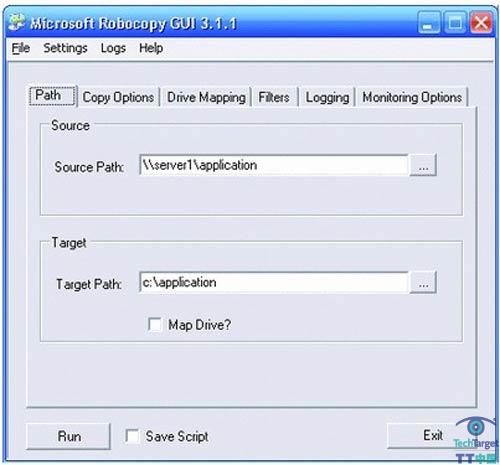Switch to the Monitoring Options tab
This screenshot has width=500, height=465.
(x=412, y=97)
